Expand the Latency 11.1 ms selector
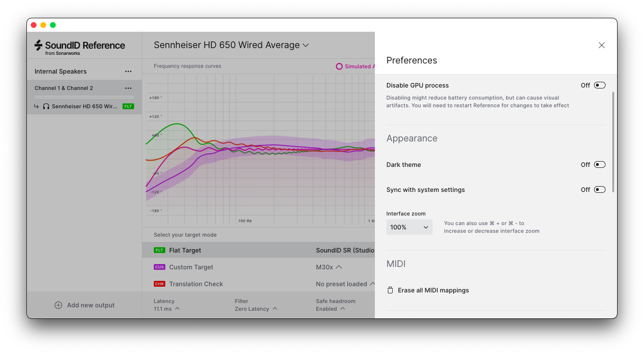Image resolution: width=644 pixels, height=354 pixels. pyautogui.click(x=167, y=309)
